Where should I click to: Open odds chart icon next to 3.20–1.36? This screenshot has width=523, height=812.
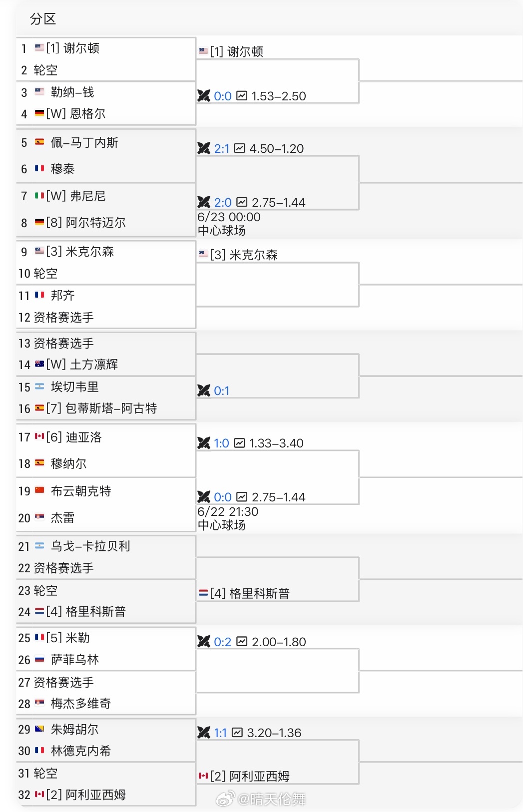[238, 732]
